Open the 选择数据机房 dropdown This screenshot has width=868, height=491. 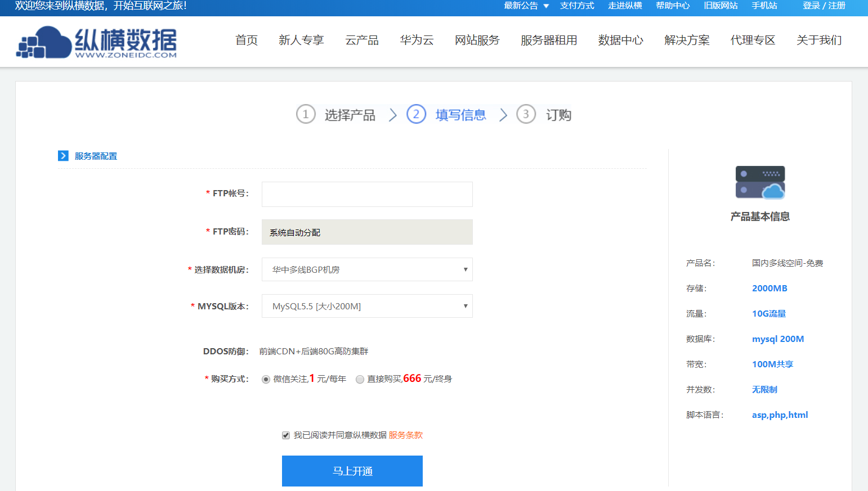click(367, 269)
